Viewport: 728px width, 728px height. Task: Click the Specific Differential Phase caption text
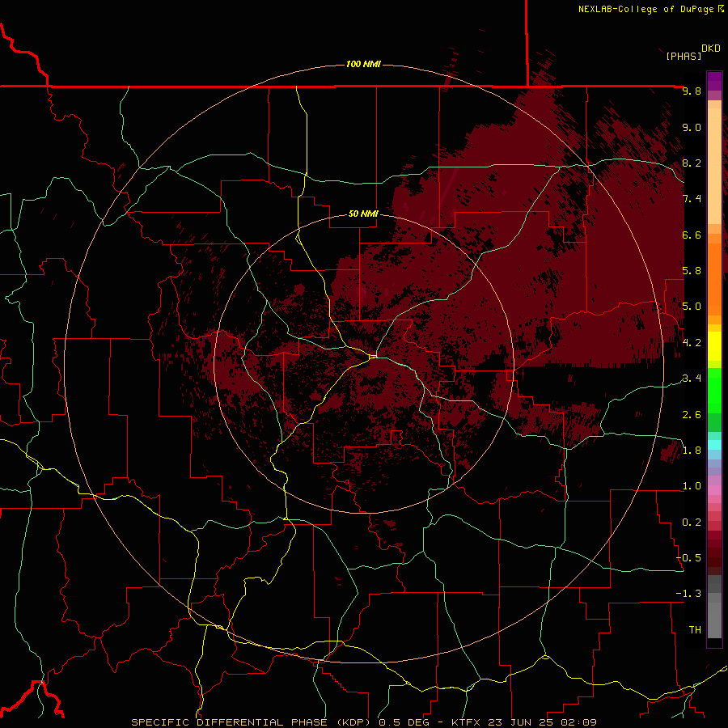(x=363, y=722)
